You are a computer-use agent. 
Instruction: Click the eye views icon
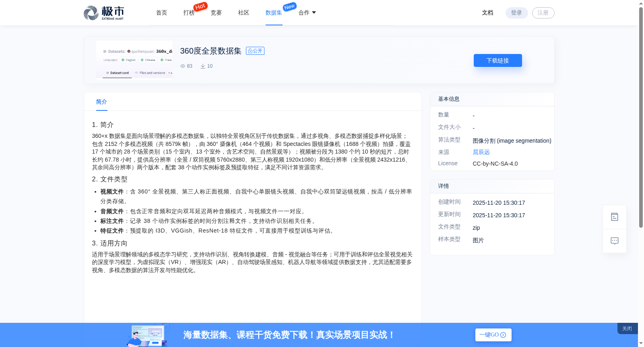point(183,66)
